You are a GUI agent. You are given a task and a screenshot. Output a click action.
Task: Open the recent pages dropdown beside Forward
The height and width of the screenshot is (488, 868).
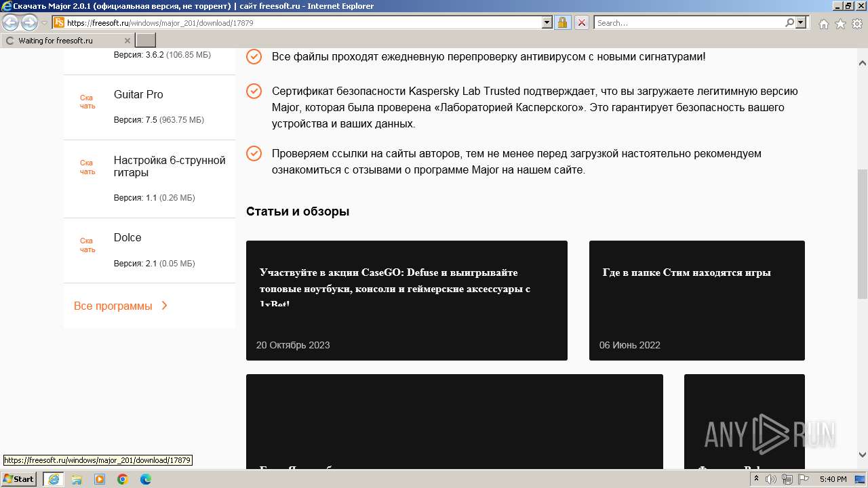pos(44,22)
